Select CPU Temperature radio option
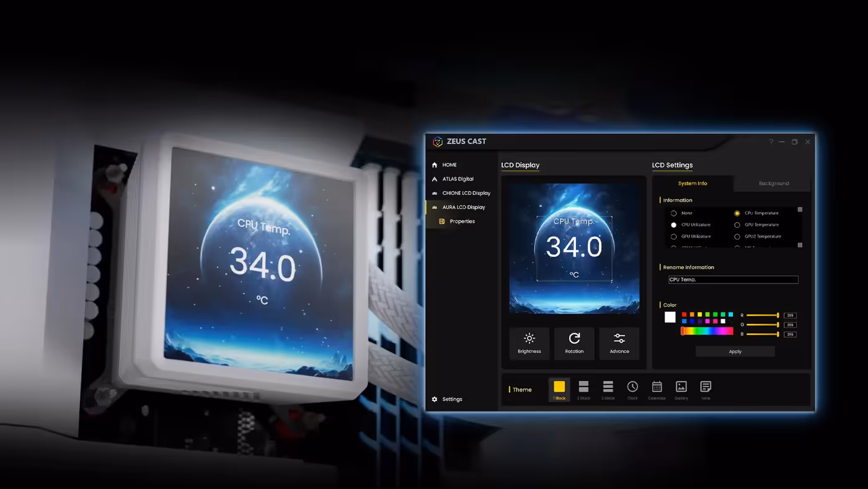The height and width of the screenshot is (489, 868). (x=737, y=213)
